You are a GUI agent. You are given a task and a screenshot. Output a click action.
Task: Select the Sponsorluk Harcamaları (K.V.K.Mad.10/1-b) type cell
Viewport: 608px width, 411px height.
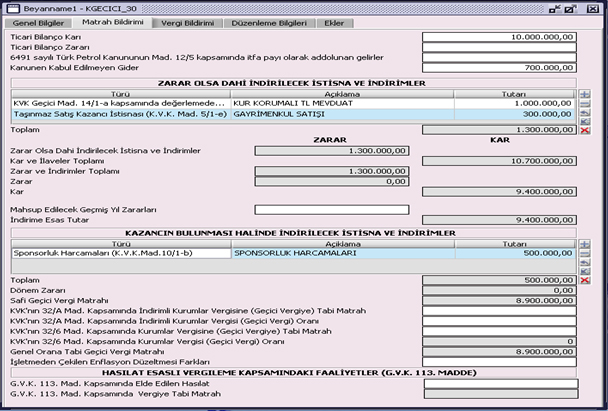click(x=120, y=253)
